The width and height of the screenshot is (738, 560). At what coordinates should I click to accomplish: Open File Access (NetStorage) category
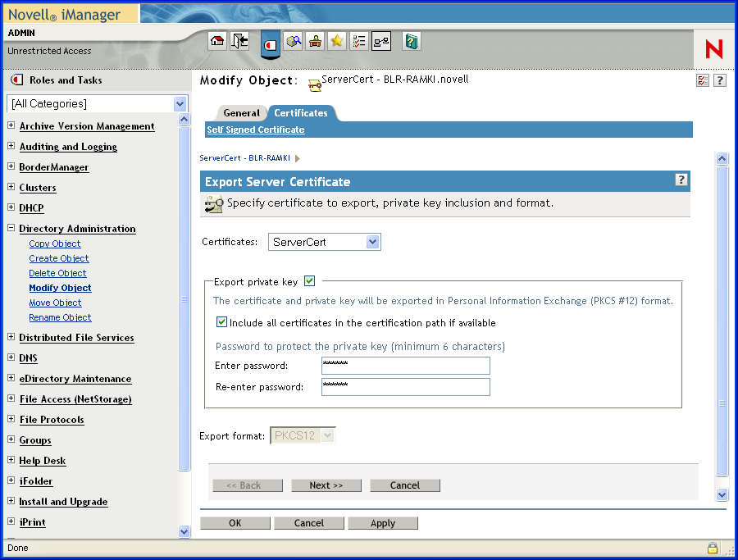click(x=75, y=399)
